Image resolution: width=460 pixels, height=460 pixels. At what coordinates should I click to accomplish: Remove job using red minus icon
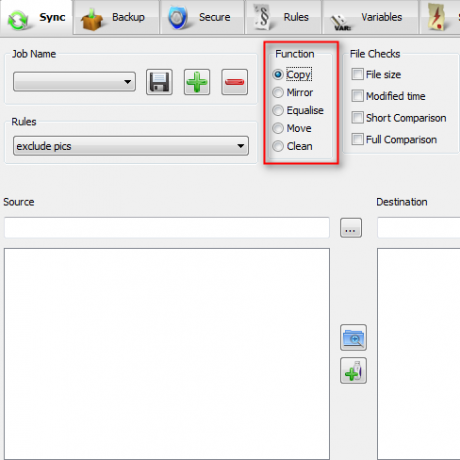(234, 82)
